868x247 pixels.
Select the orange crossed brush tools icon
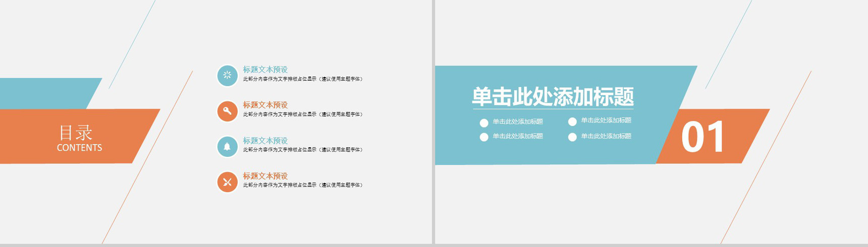(x=227, y=182)
